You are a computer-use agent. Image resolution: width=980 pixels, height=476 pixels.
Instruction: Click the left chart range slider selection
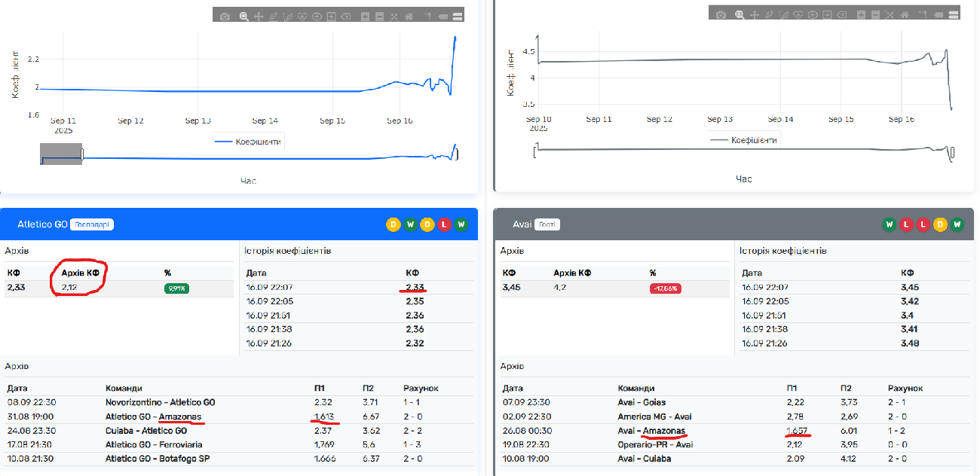(x=61, y=154)
